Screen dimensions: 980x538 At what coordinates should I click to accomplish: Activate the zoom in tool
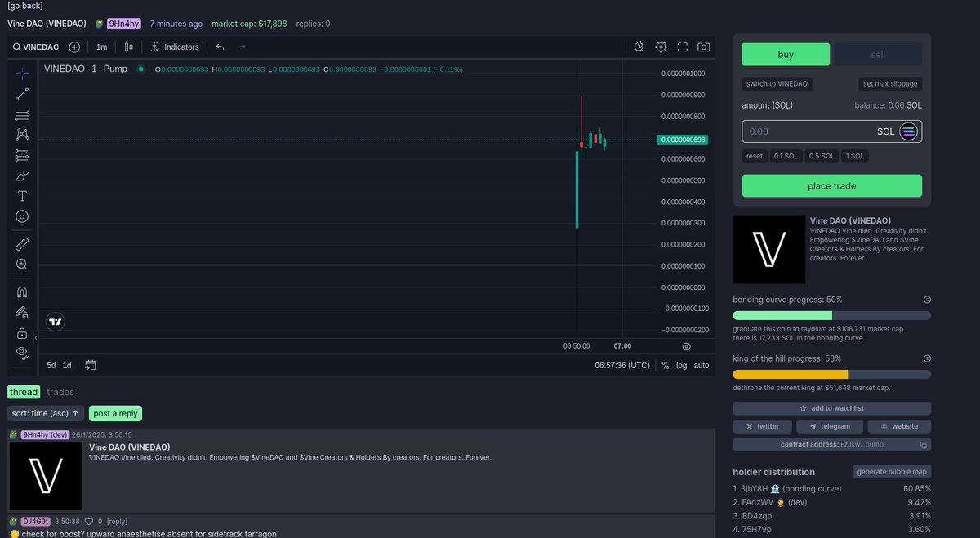(22, 264)
